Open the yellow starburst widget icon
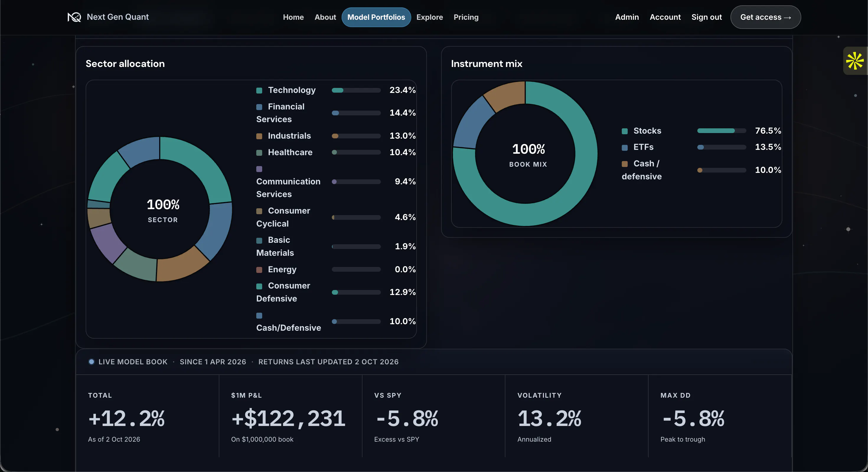The height and width of the screenshot is (472, 868). click(855, 61)
